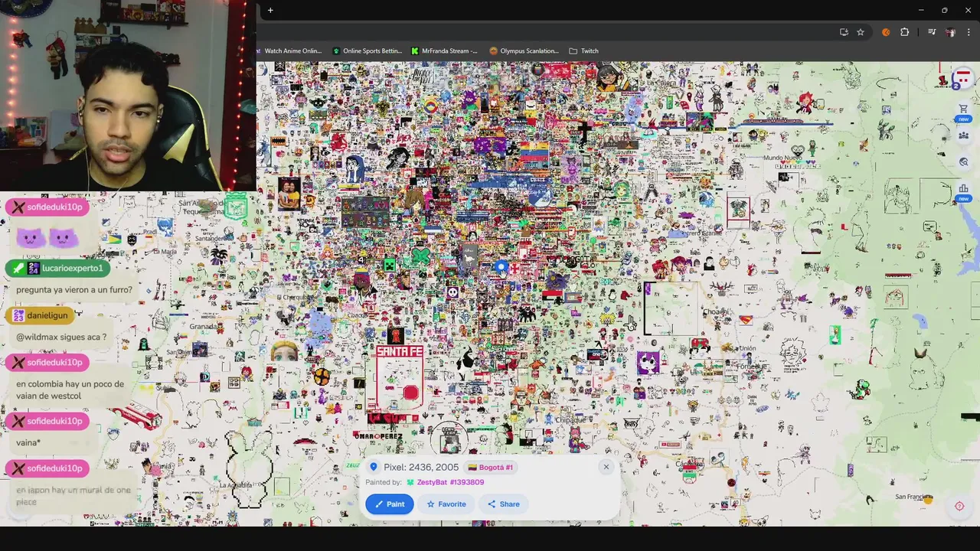Screen dimensions: 980x551
Task: Click the Pixel: 2436, 2005 coordinates text
Action: click(421, 467)
